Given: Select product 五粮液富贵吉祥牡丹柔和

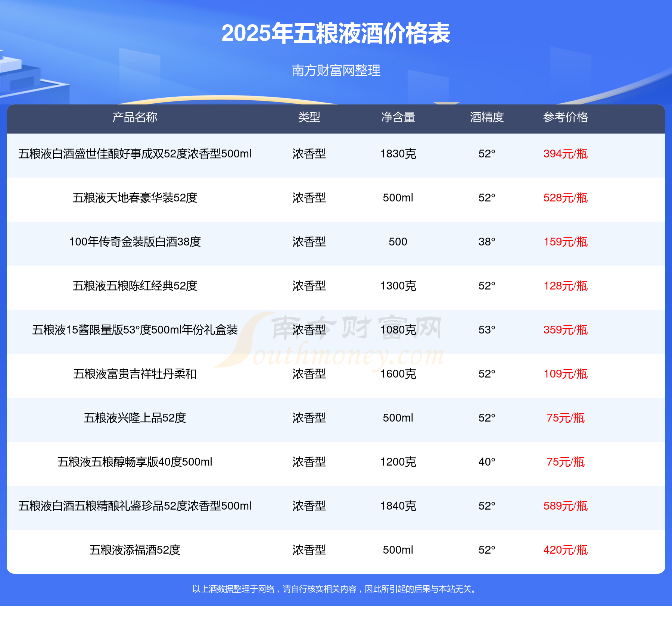Looking at the screenshot, I should (x=135, y=374).
